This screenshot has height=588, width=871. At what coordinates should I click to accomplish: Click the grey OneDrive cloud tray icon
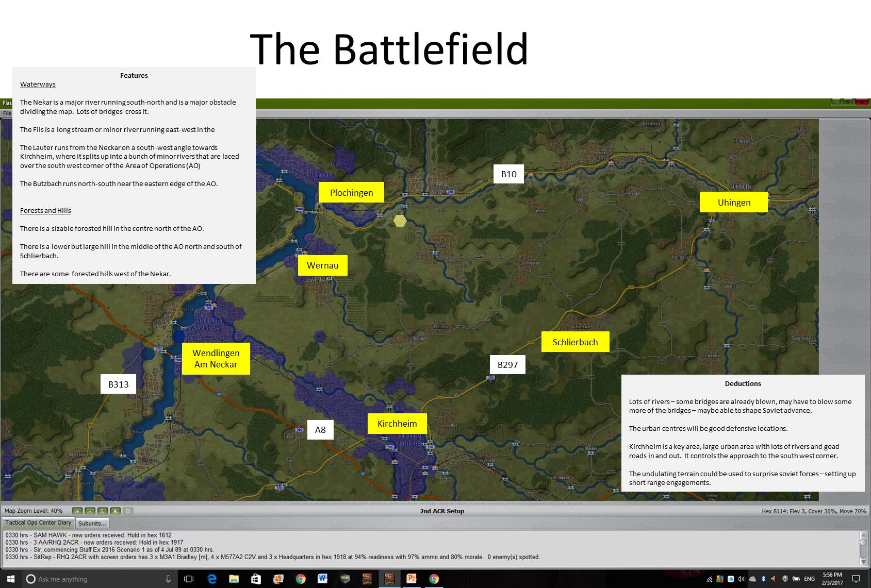click(x=752, y=579)
